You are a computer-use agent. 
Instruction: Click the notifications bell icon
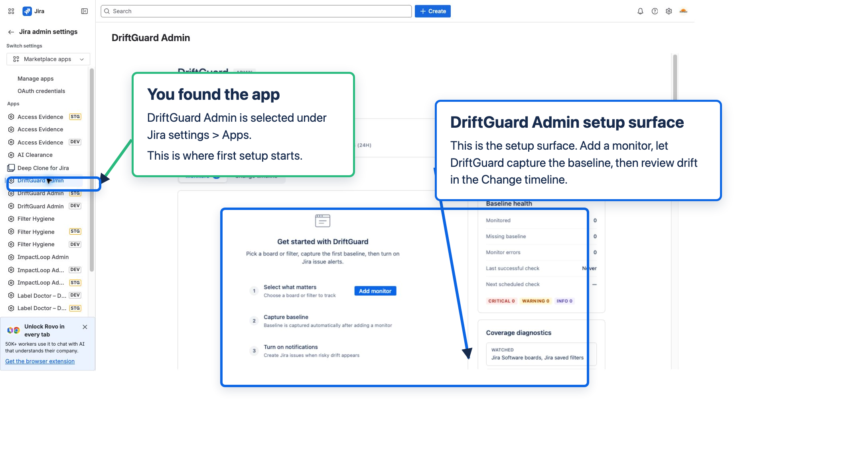pyautogui.click(x=640, y=11)
